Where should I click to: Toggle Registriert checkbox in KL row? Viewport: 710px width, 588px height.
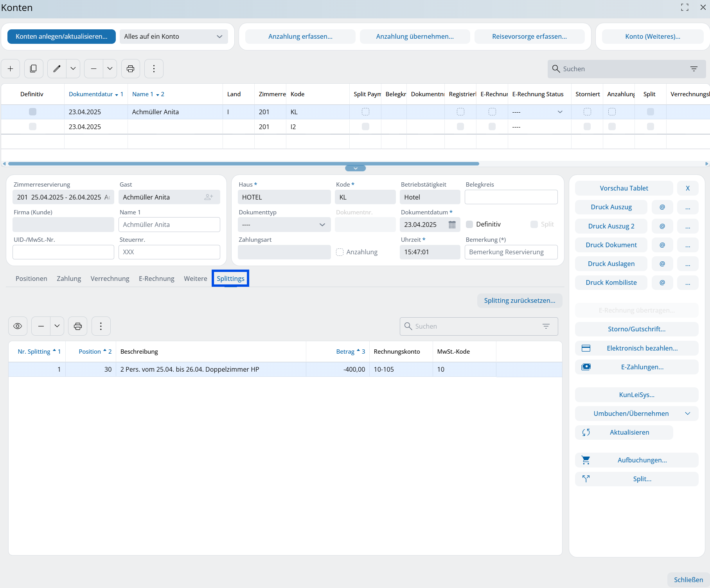(x=460, y=112)
